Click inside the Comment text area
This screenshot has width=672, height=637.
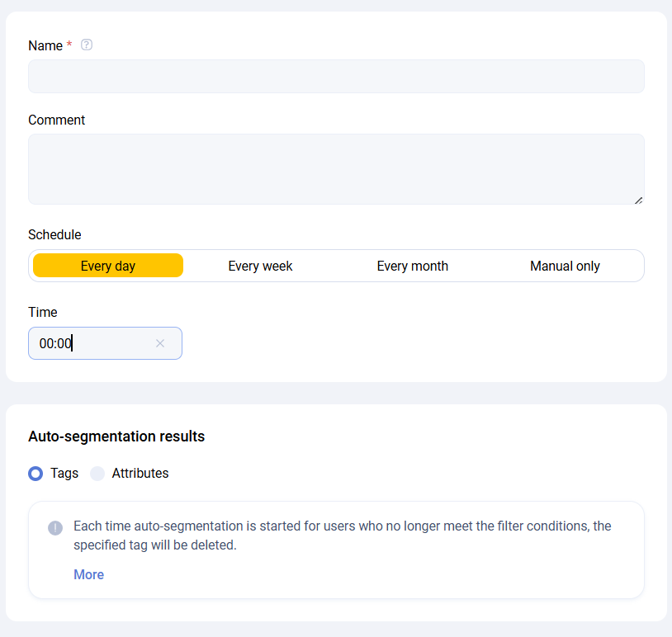point(336,169)
